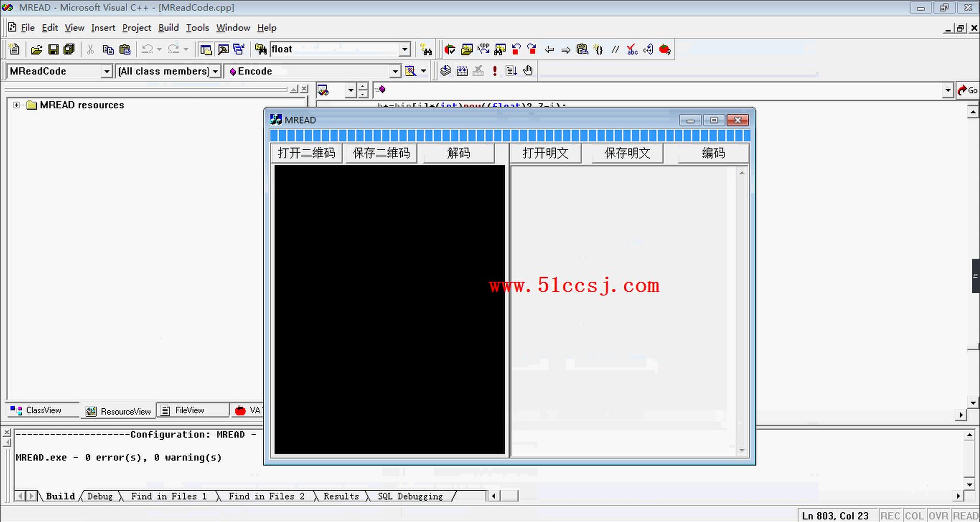Open the Help menu
Image resolution: width=980 pixels, height=522 pixels.
(266, 28)
